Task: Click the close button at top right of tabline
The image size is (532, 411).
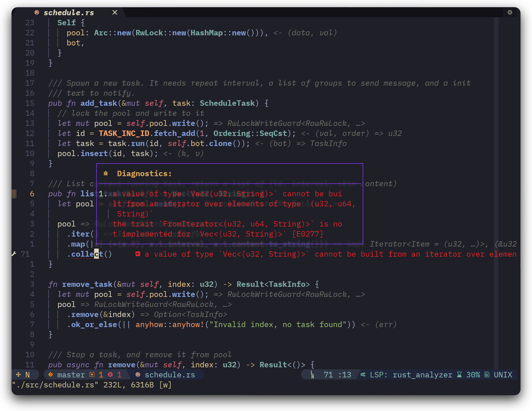Action: point(510,12)
